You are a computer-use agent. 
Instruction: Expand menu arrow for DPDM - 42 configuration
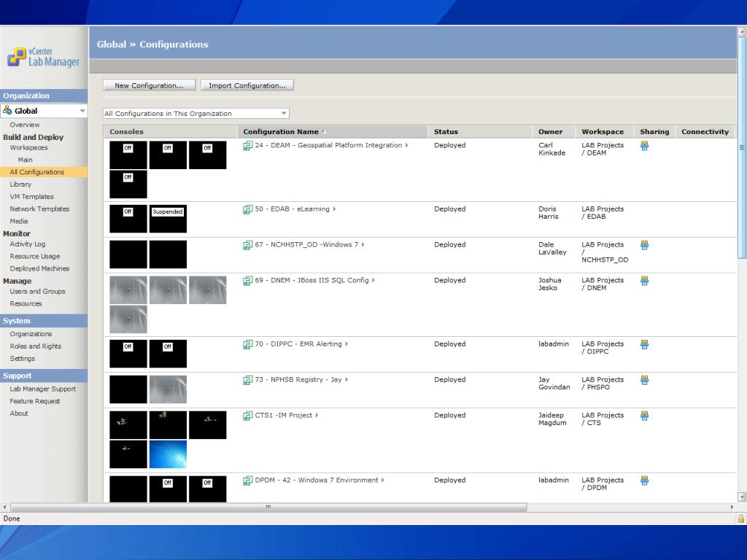pos(383,480)
